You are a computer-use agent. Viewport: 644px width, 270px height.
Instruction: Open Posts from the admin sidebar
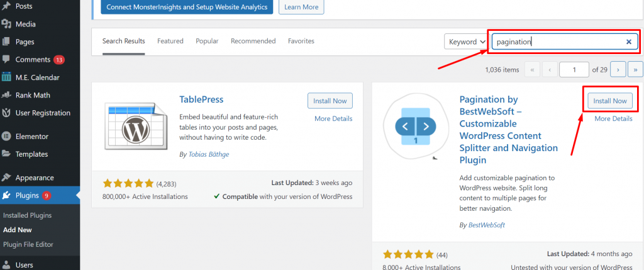pos(23,6)
